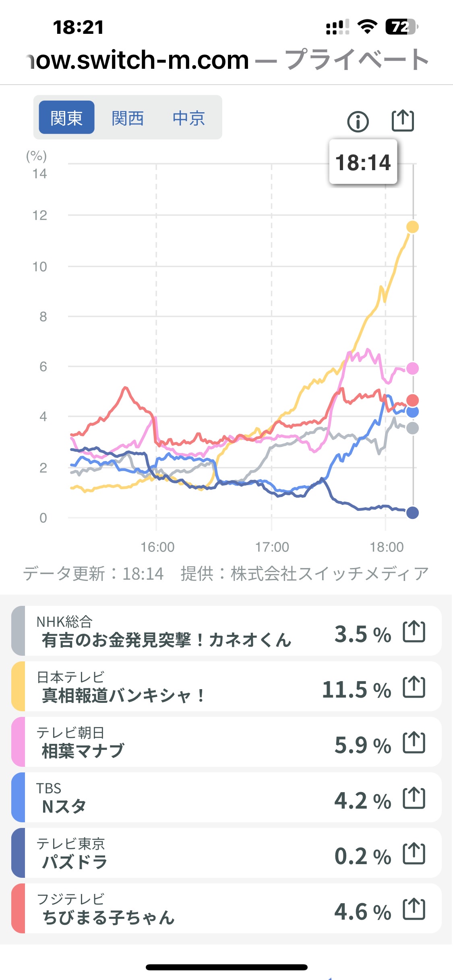This screenshot has width=453, height=980.
Task: Click the pink テレビ朝日 color bar
Action: 18,742
